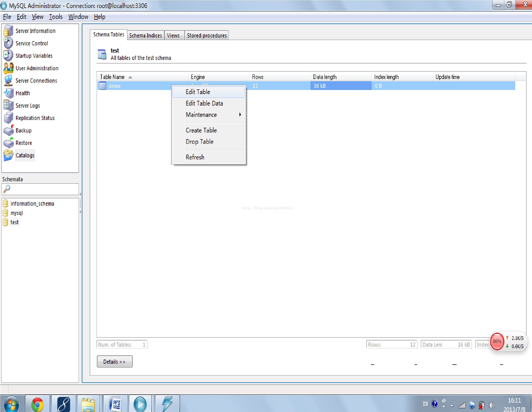Viewport: 532px width, 412px height.
Task: Switch to the Stored procedures tab
Action: click(207, 35)
